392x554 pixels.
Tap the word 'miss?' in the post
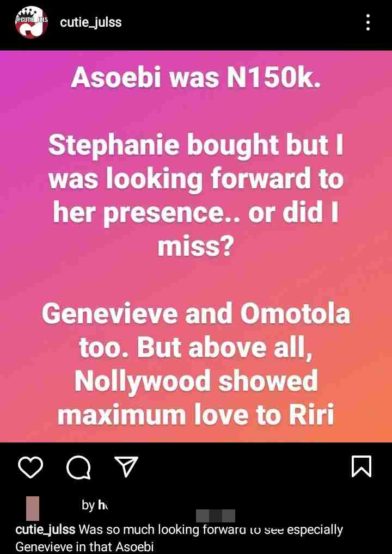195,247
